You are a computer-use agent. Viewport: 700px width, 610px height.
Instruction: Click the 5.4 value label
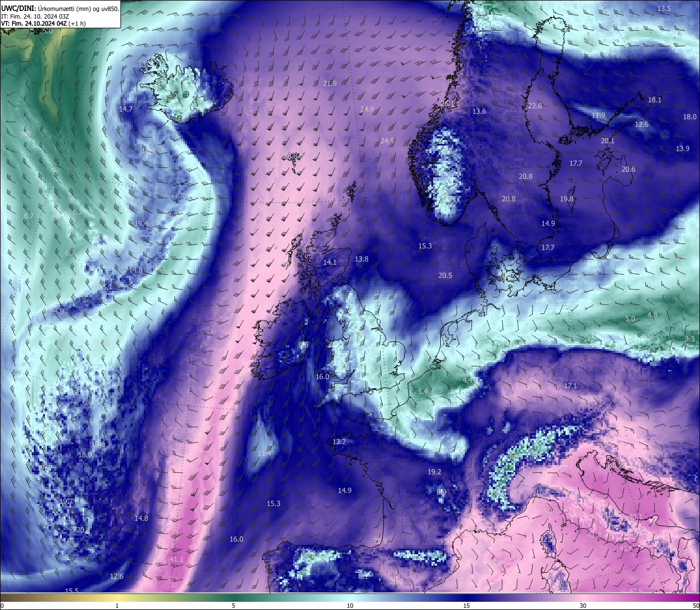(x=423, y=391)
